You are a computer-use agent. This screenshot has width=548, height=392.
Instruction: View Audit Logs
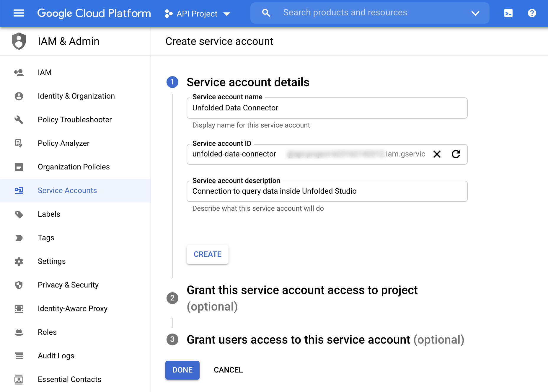75,356
